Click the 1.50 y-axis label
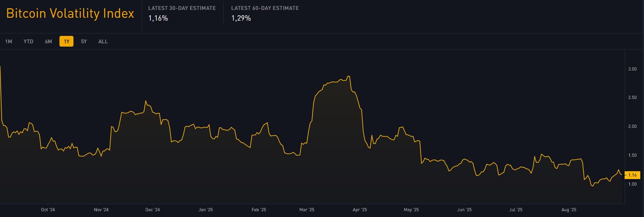 [x=632, y=156]
